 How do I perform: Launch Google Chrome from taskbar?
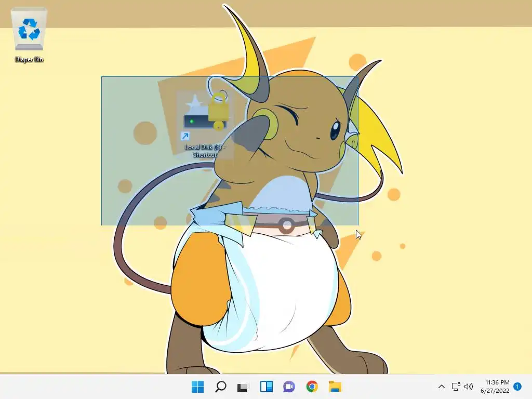click(312, 387)
